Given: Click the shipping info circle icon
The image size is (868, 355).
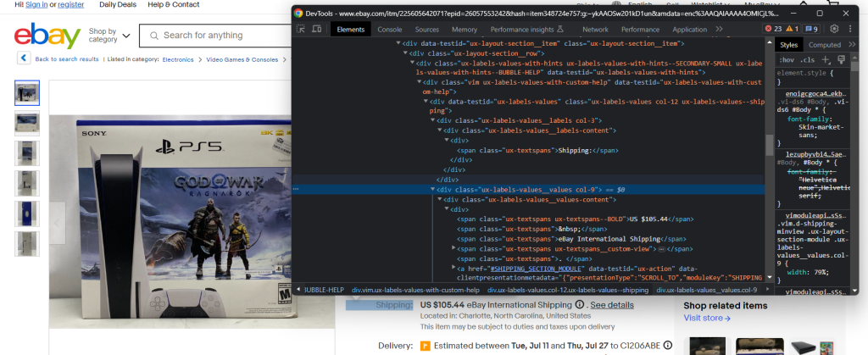Looking at the screenshot, I should pos(578,305).
